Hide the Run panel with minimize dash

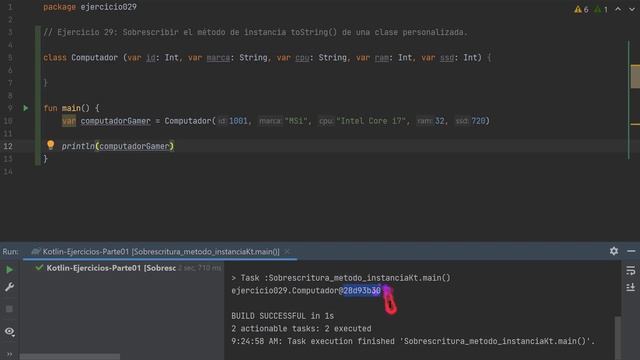(x=631, y=251)
